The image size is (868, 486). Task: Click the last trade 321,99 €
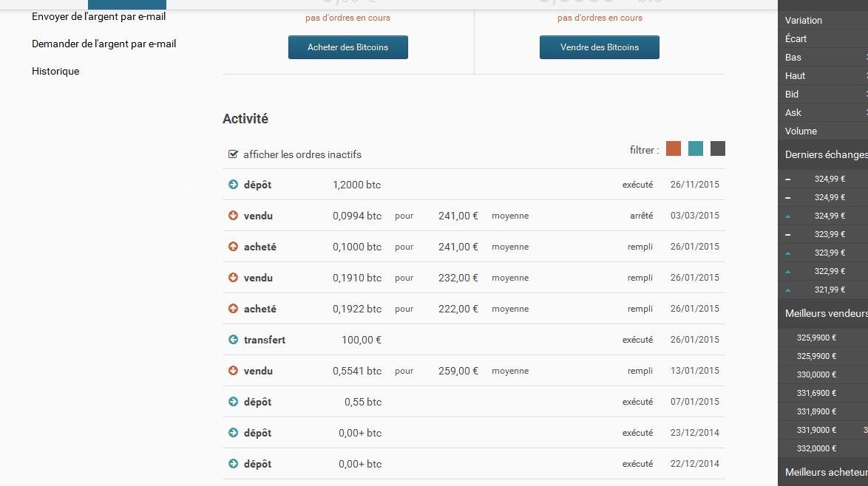click(830, 290)
